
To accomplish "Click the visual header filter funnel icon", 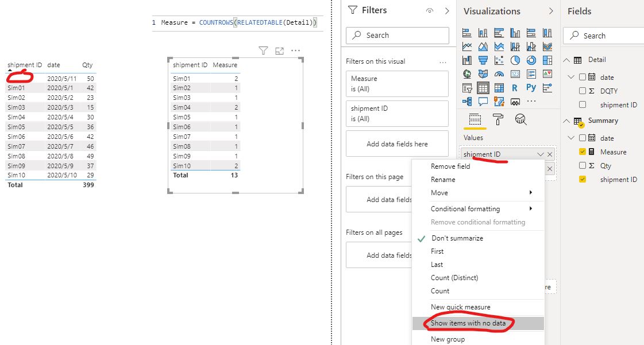I will [263, 51].
